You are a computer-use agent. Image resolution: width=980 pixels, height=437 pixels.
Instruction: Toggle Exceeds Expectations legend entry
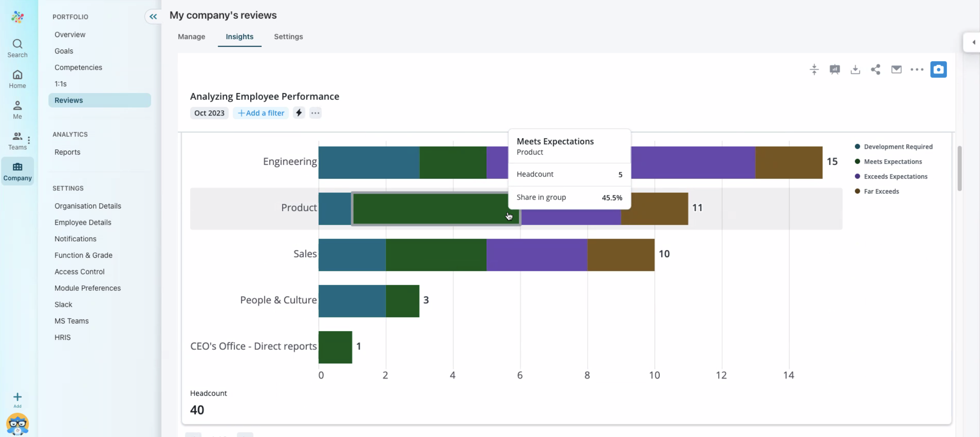(x=891, y=176)
